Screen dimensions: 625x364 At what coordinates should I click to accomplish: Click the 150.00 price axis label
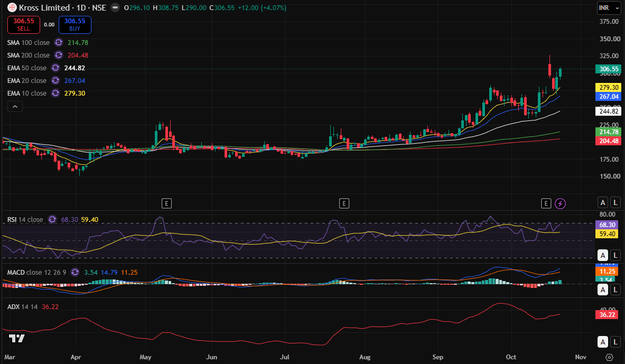coord(610,176)
